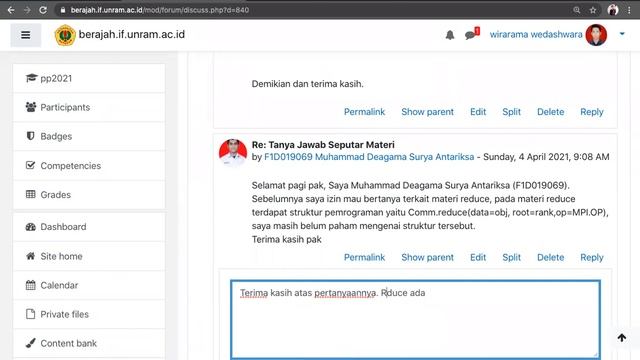Open Calendar from the sidebar
The width and height of the screenshot is (640, 360).
89,285
